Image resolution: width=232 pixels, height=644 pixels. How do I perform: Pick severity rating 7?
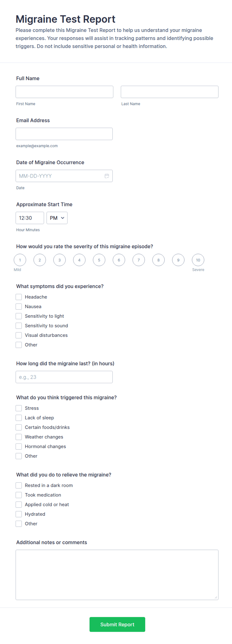(139, 260)
